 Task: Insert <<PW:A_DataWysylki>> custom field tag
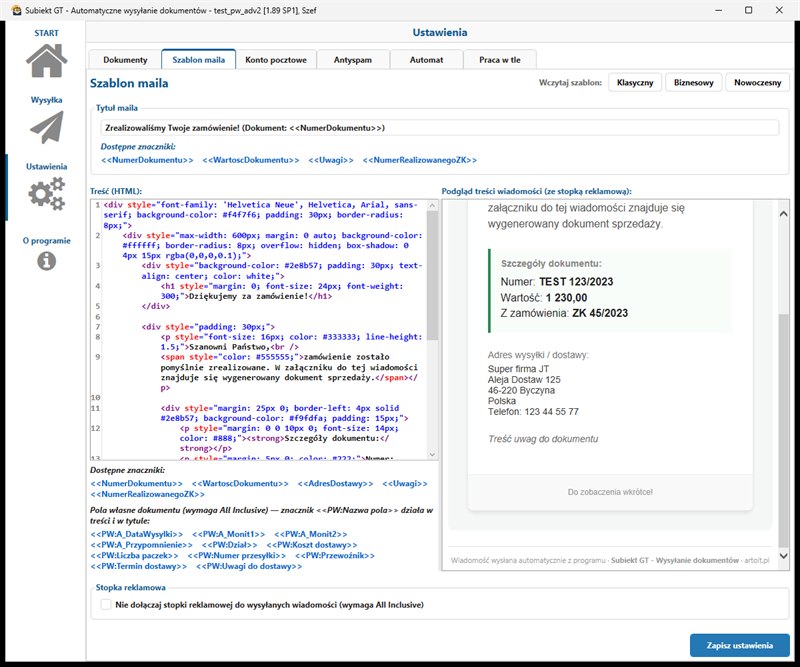tap(136, 534)
